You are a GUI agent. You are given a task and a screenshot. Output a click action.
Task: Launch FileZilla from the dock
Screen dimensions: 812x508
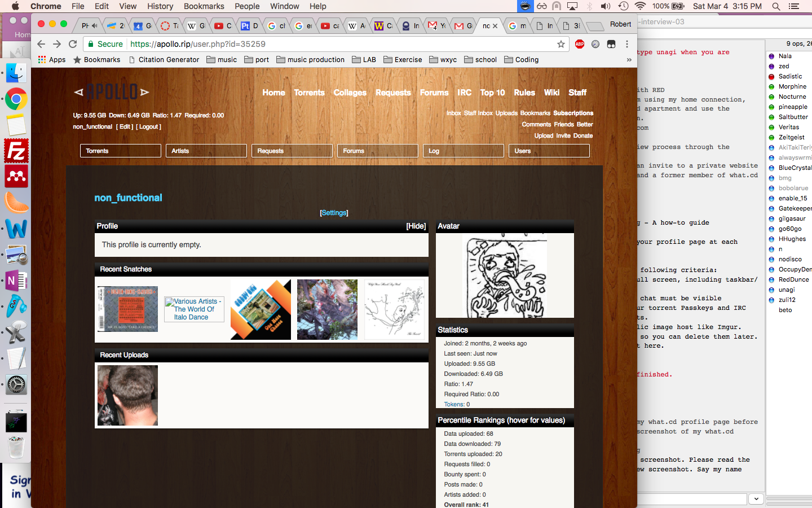[x=16, y=151]
